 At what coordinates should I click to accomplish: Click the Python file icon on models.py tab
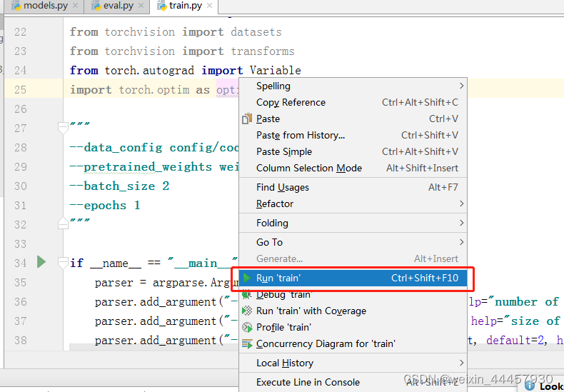click(16, 6)
